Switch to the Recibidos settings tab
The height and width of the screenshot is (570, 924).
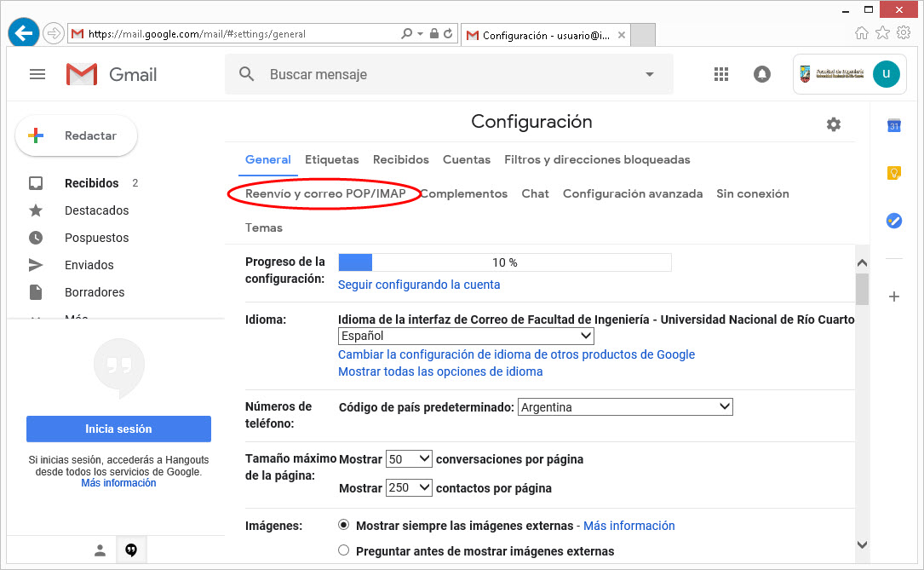(401, 159)
